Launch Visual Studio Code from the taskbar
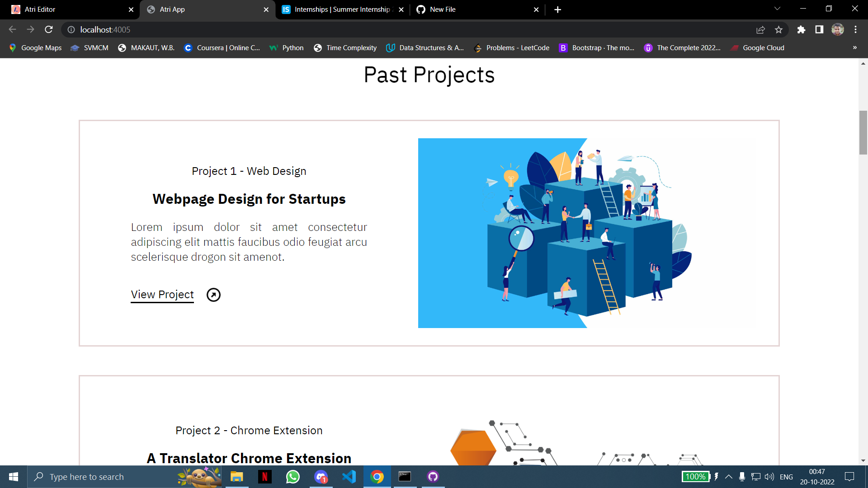This screenshot has height=488, width=868. coord(349,477)
